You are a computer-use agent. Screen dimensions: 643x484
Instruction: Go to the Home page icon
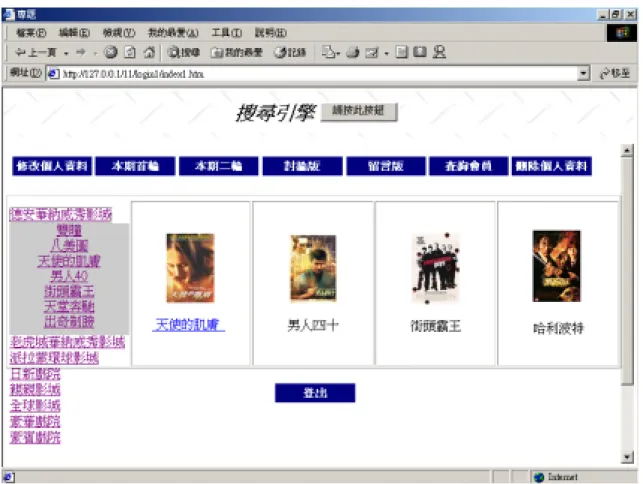(149, 52)
